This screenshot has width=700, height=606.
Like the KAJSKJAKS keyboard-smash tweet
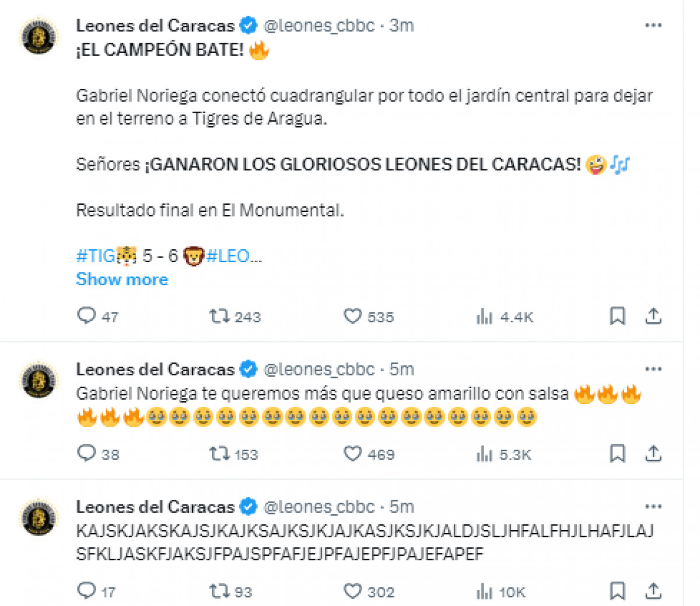[352, 591]
